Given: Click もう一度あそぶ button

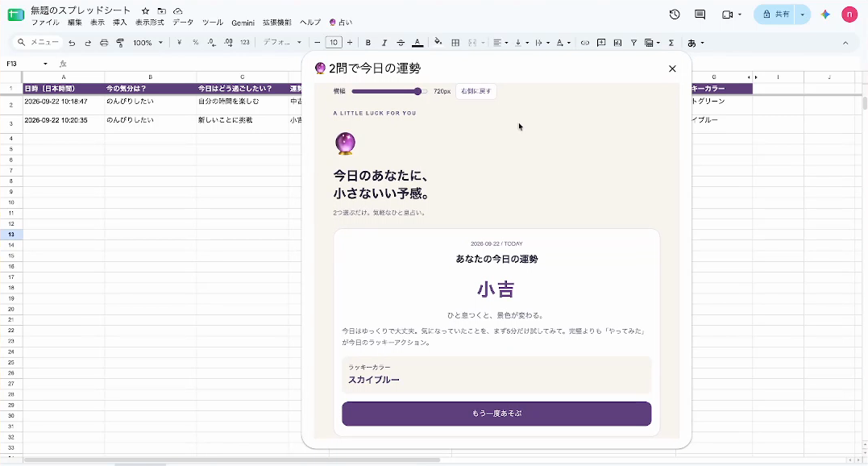Looking at the screenshot, I should 496,414.
